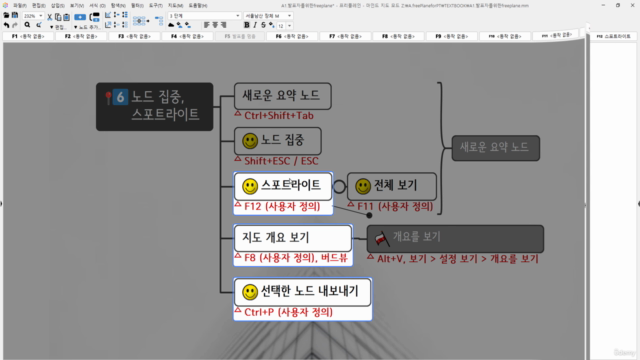640x360 pixels.
Task: Select the 노드 집중 node
Action: [x=278, y=141]
